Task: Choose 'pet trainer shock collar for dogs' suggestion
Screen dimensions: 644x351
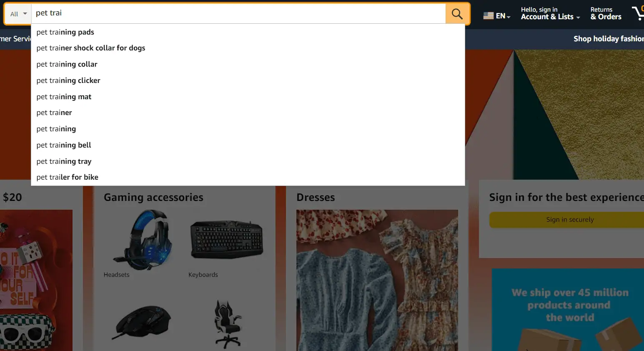Action: point(91,48)
